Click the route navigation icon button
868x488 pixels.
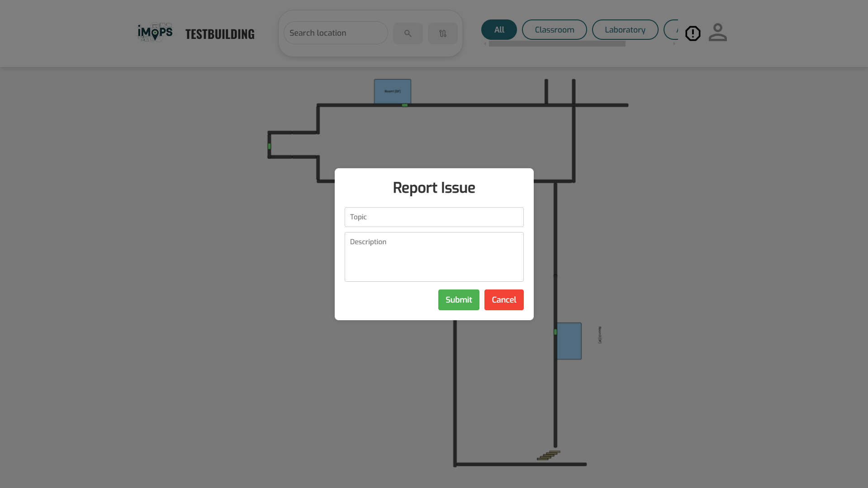pyautogui.click(x=442, y=33)
